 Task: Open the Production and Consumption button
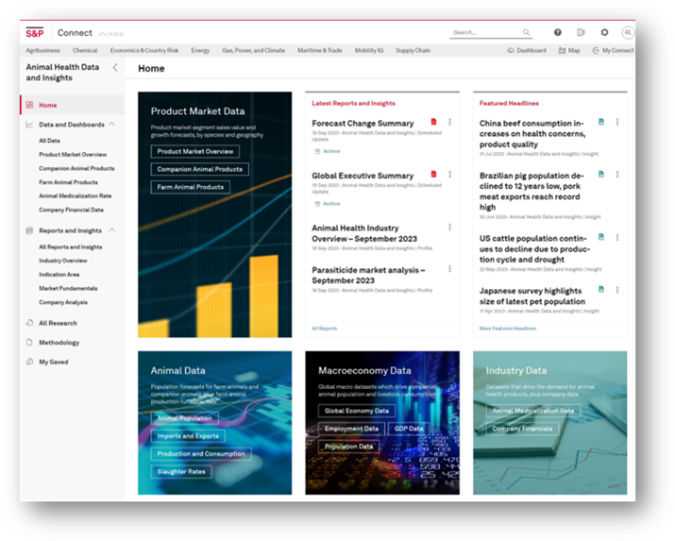(x=201, y=454)
